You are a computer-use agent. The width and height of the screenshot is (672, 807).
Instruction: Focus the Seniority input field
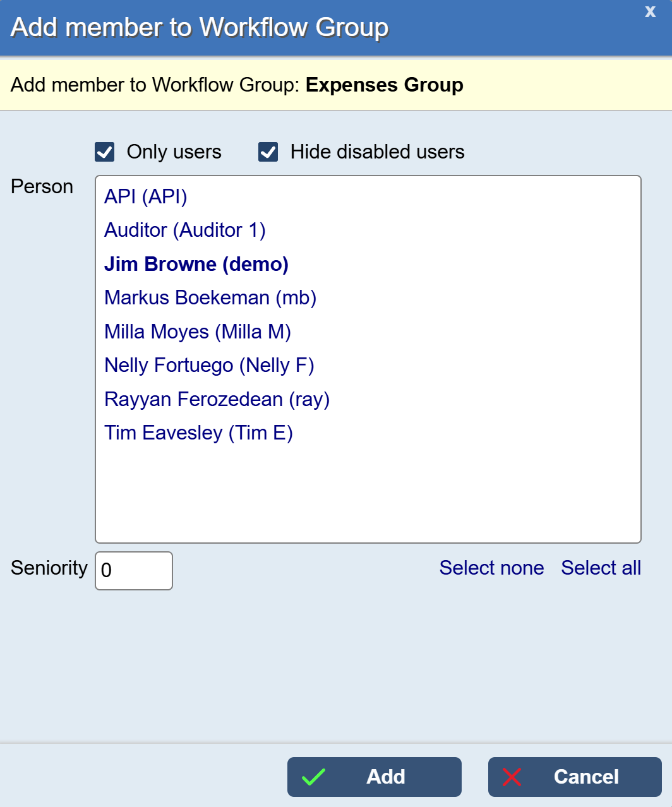(x=134, y=571)
